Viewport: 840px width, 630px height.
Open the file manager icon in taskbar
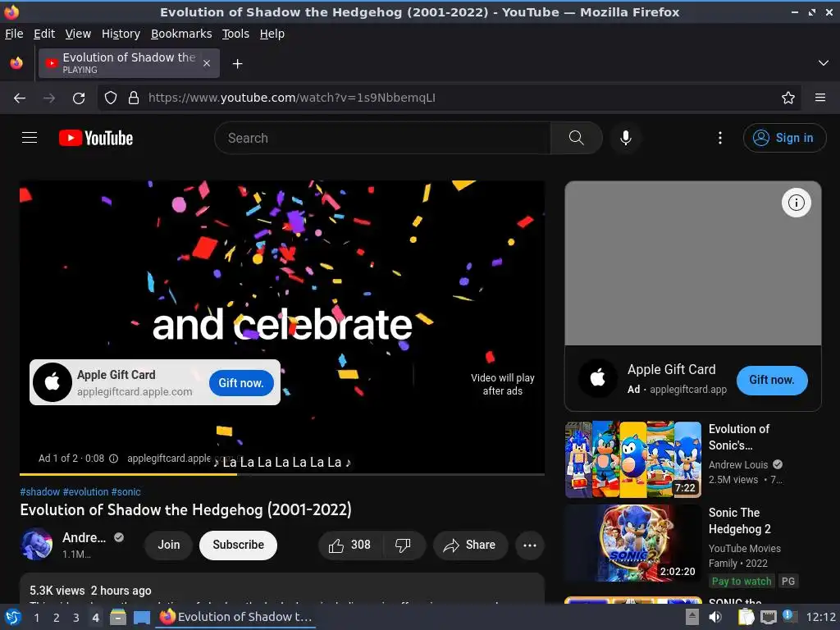(118, 618)
